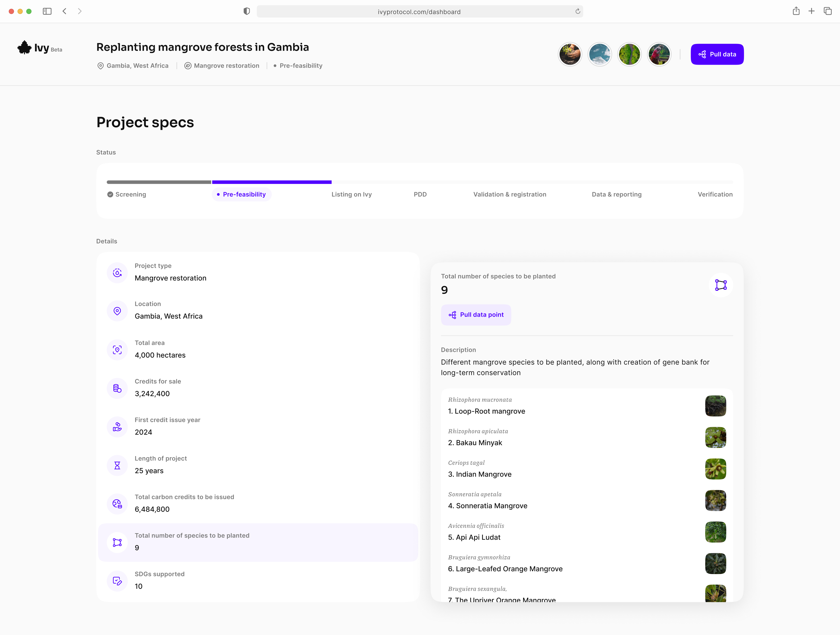The width and height of the screenshot is (840, 635).
Task: Switch to the Verification stage
Action: 715,194
